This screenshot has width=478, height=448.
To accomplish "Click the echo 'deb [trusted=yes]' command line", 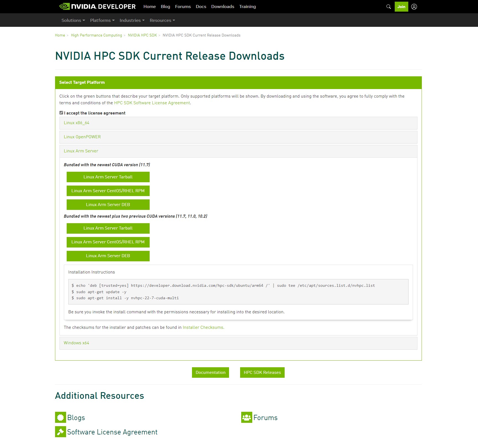I will (223, 286).
